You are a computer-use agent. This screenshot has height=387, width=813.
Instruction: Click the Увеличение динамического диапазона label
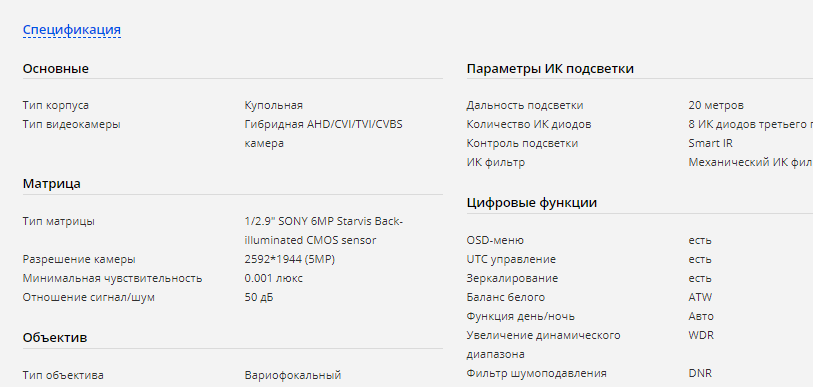[543, 345]
